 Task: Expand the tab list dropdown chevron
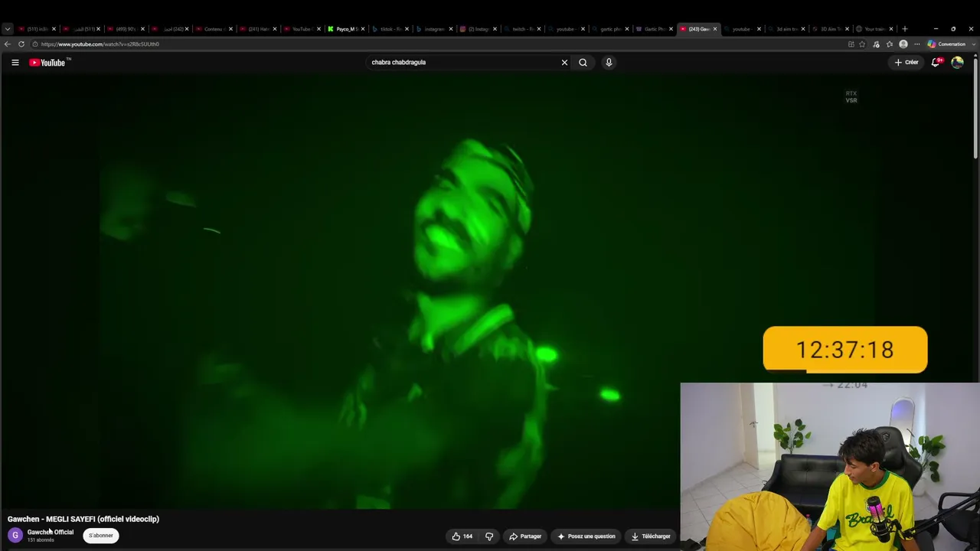click(8, 29)
